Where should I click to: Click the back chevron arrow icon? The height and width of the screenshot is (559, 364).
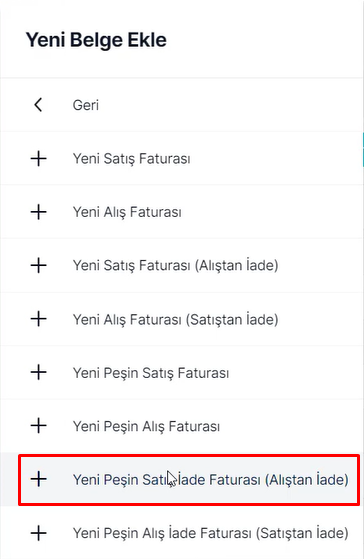(x=38, y=105)
